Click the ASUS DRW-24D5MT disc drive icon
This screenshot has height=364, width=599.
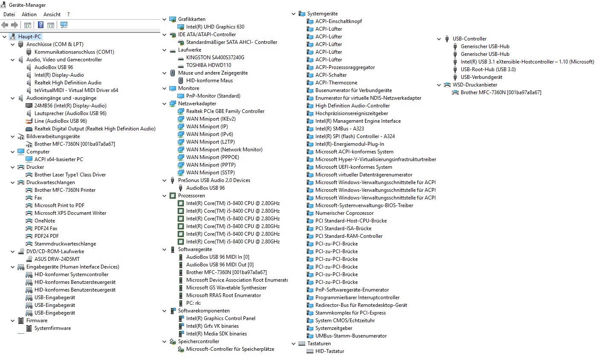29,259
